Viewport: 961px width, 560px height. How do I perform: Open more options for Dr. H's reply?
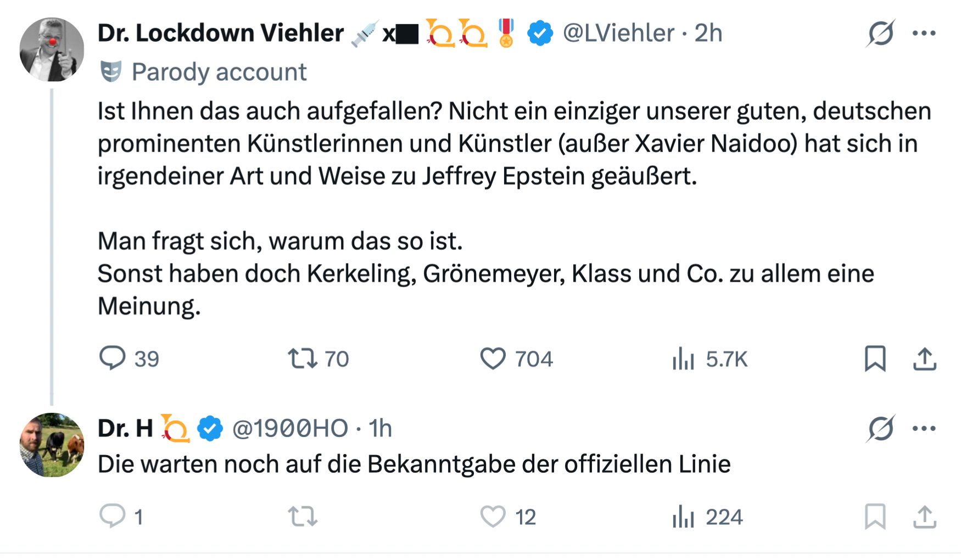pos(924,428)
